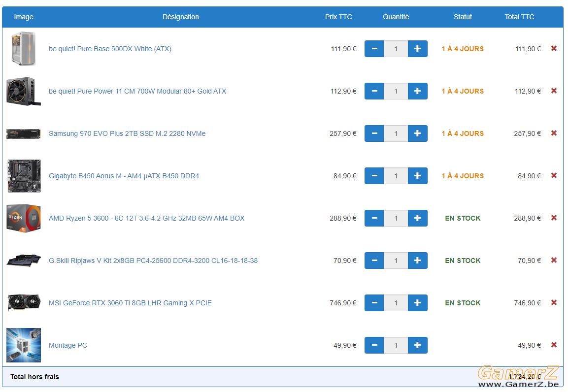Open be quiet! Pure Power 11 CM 700W link
This screenshot has width=569, height=392.
tap(137, 92)
